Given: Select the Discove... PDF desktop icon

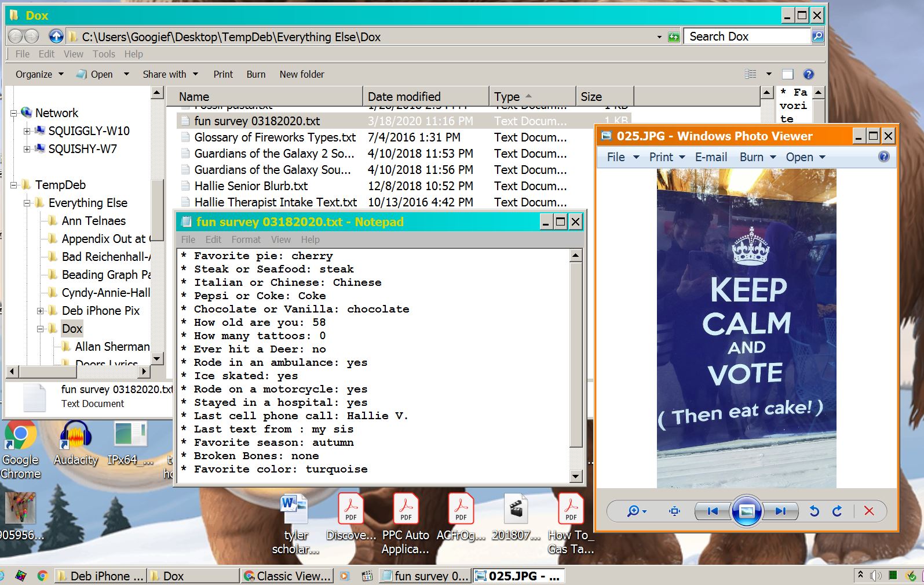Looking at the screenshot, I should [351, 517].
